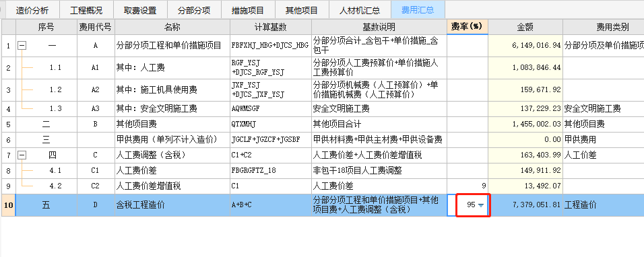Select row number 10 header
644x257 pixels.
coord(8,205)
